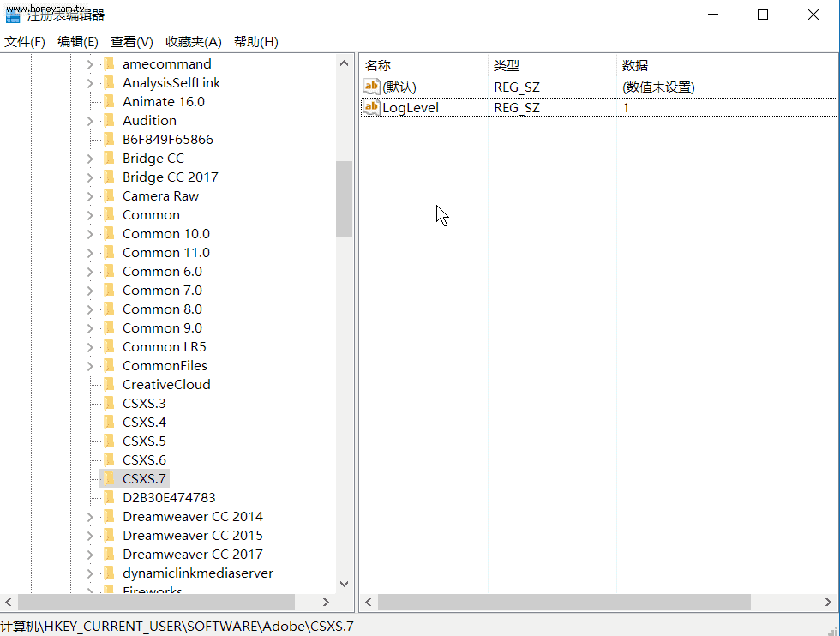Viewport: 840px width, 636px height.
Task: Click the CSXS.5 folder icon
Action: pos(109,441)
